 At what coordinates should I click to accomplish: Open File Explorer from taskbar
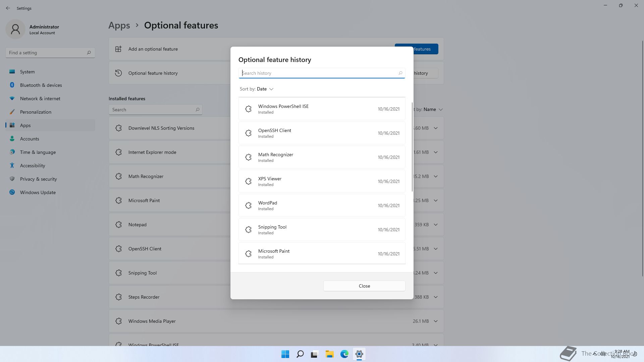pos(330,354)
